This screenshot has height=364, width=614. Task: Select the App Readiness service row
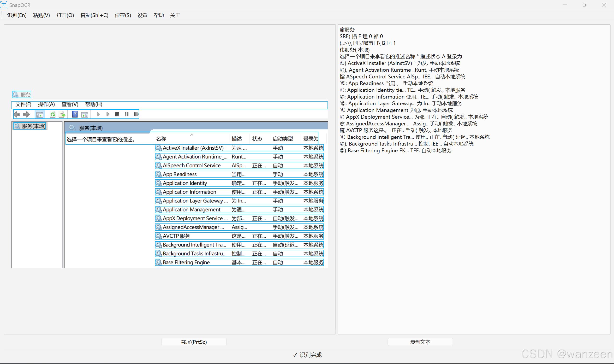point(180,174)
